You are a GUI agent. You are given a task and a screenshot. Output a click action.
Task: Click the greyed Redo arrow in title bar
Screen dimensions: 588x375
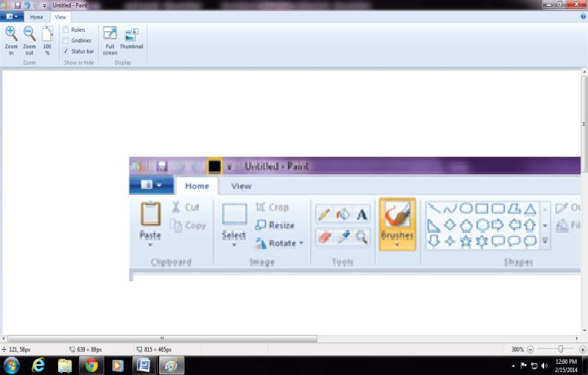(36, 5)
